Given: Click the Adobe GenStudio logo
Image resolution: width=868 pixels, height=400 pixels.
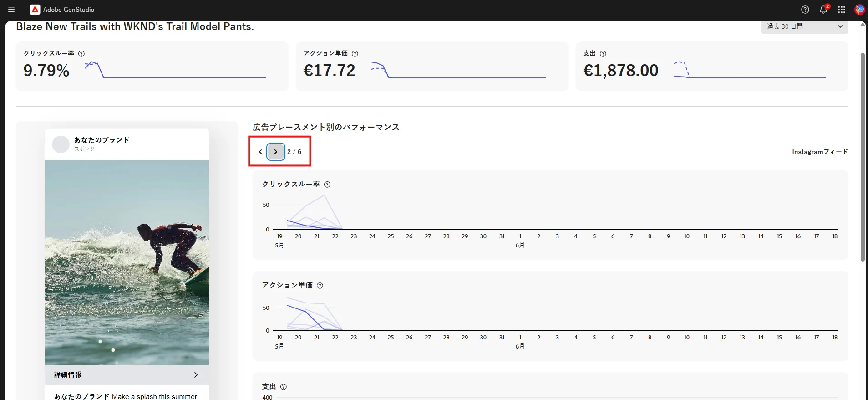Looking at the screenshot, I should [35, 10].
